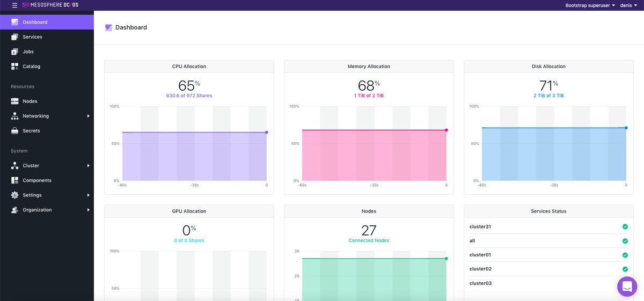Click the 65% CPU value

point(189,85)
